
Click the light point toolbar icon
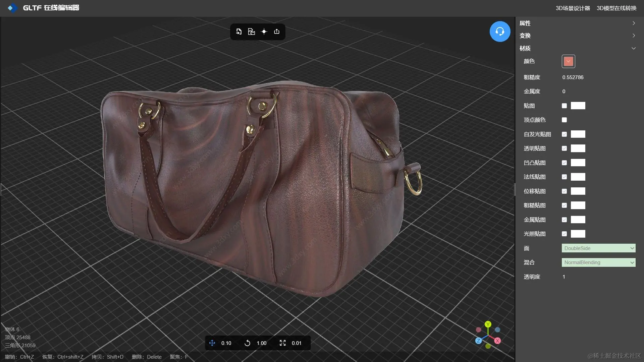[264, 32]
